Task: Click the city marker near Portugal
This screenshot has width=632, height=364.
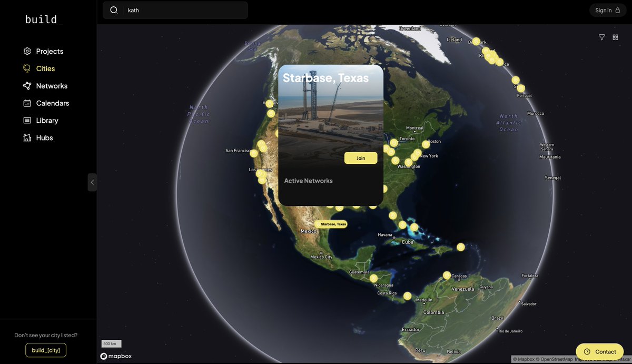Action: [x=521, y=88]
